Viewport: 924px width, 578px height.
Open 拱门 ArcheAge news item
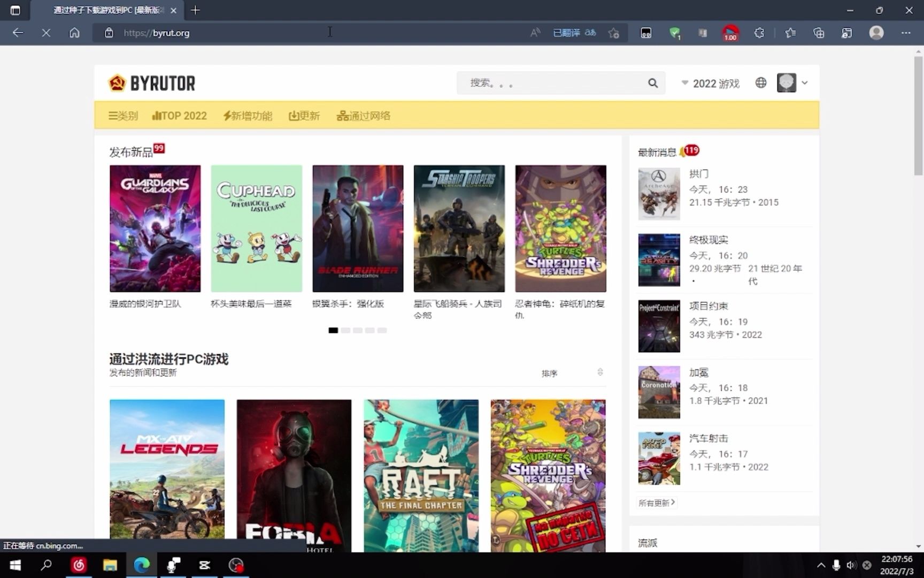pos(725,194)
